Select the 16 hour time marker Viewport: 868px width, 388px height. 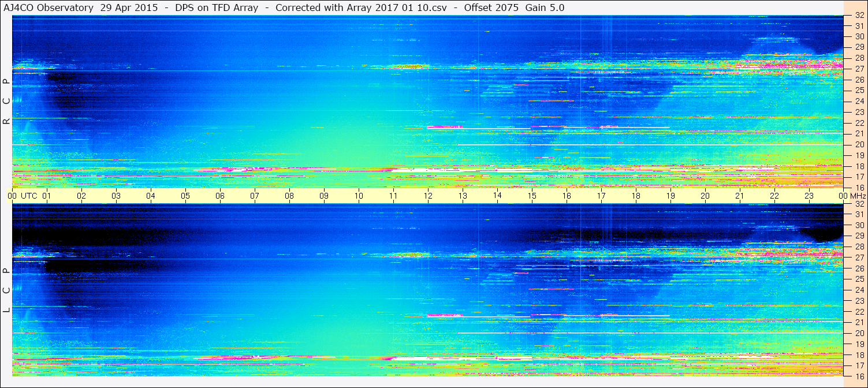point(567,196)
